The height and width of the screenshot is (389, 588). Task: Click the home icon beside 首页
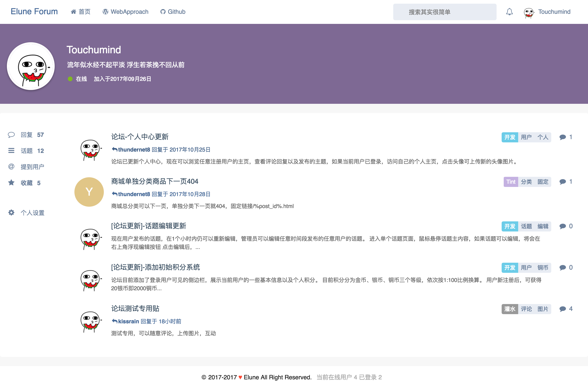(x=73, y=12)
